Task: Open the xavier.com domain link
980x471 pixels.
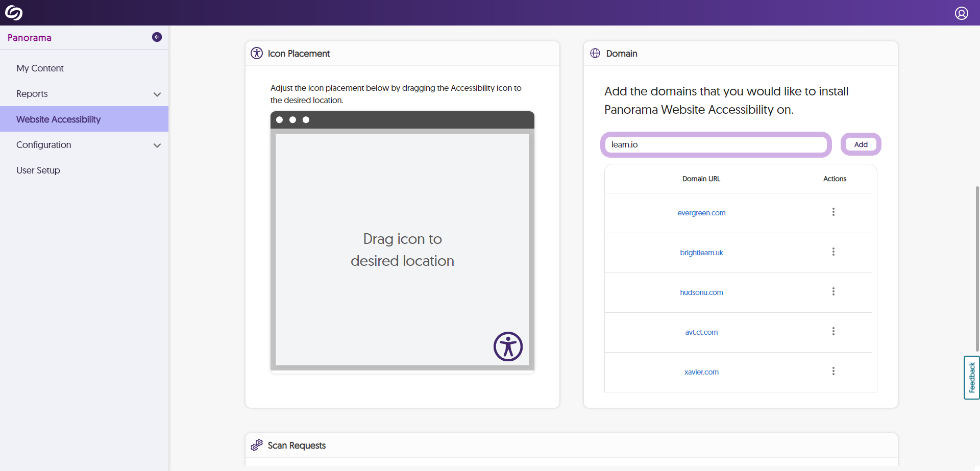Action: [x=701, y=372]
